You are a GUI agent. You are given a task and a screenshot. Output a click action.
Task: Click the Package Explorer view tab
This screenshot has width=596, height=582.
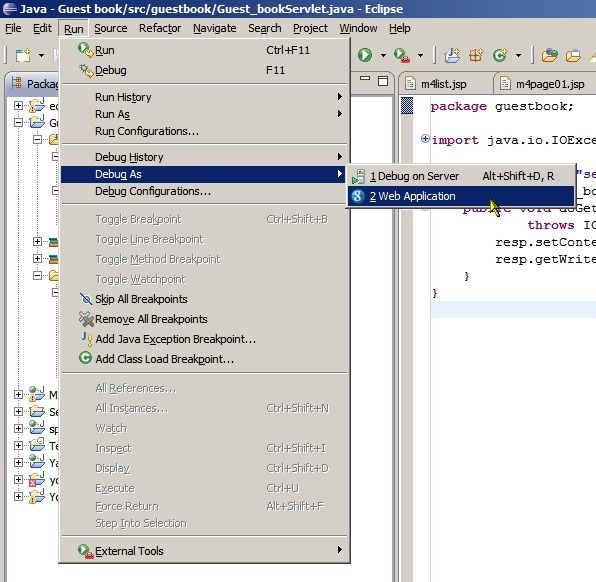tap(34, 83)
